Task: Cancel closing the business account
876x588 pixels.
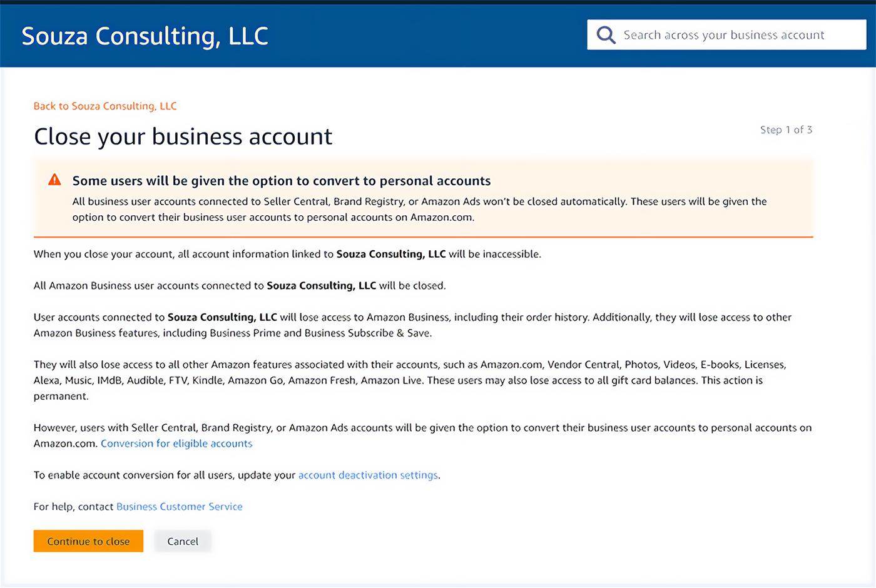Action: 183,541
